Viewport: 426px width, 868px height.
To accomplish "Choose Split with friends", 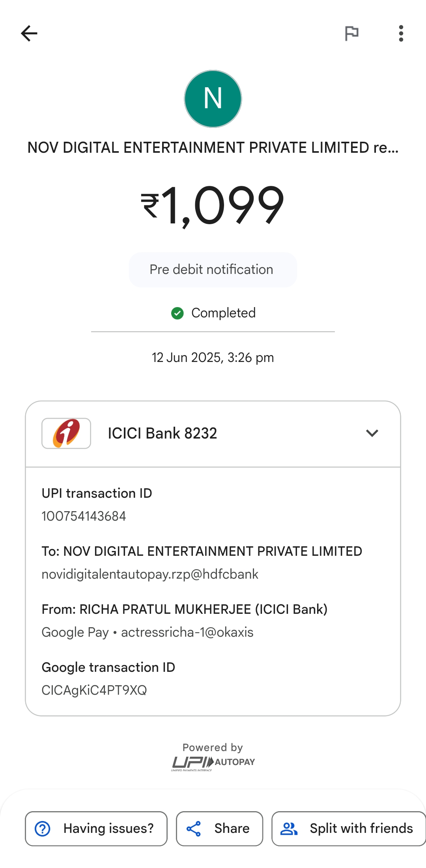I will (x=349, y=829).
